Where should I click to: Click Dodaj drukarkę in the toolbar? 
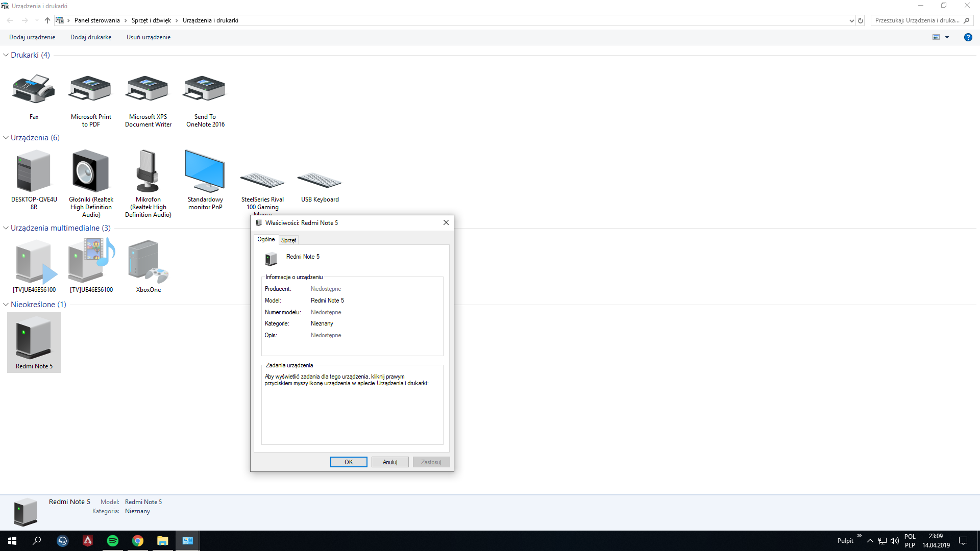pos(91,37)
